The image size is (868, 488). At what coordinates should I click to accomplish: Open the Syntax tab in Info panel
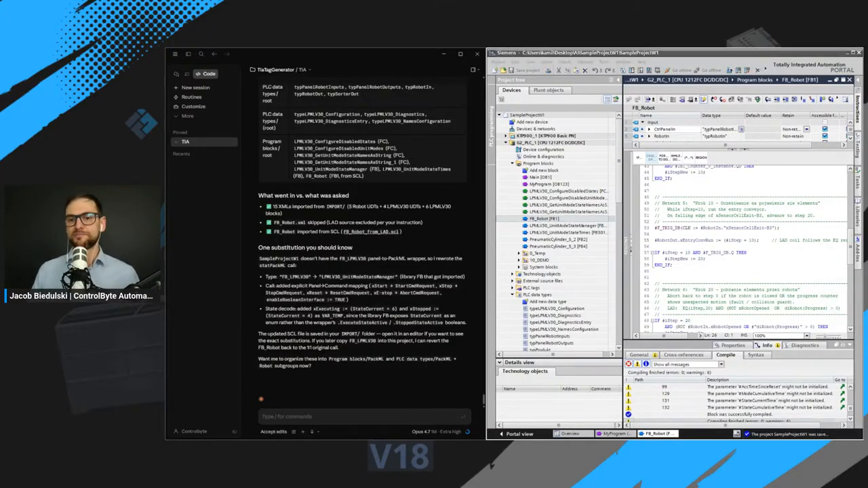click(755, 354)
